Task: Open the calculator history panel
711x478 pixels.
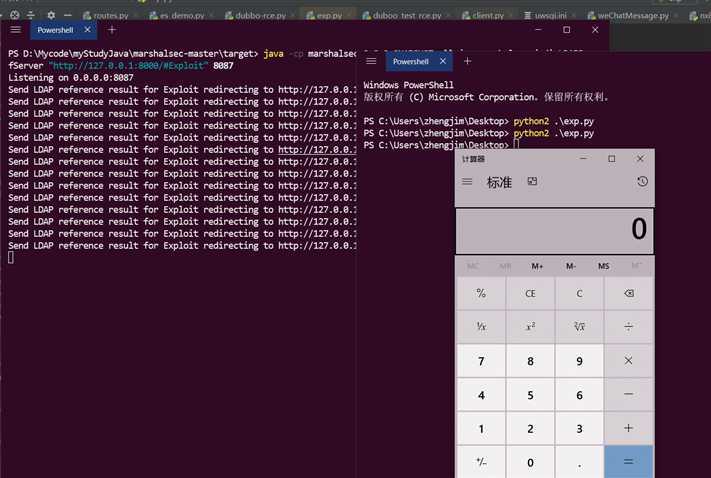Action: click(642, 181)
